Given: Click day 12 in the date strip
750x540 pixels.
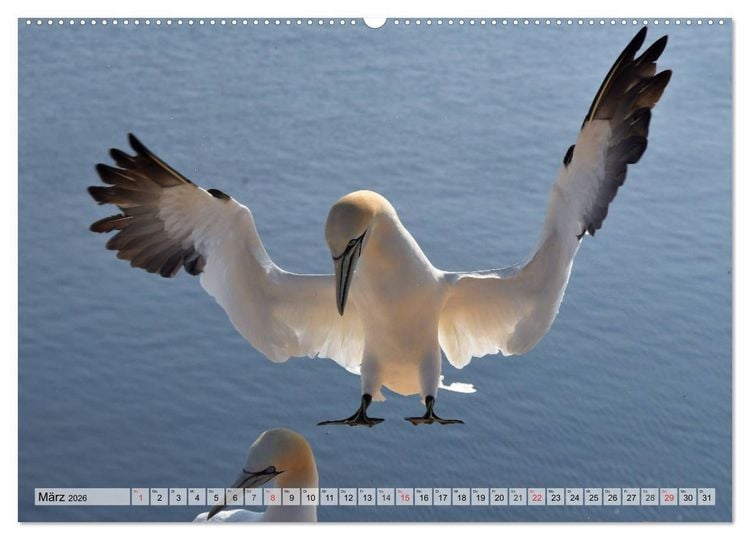Looking at the screenshot, I should coord(348,497).
